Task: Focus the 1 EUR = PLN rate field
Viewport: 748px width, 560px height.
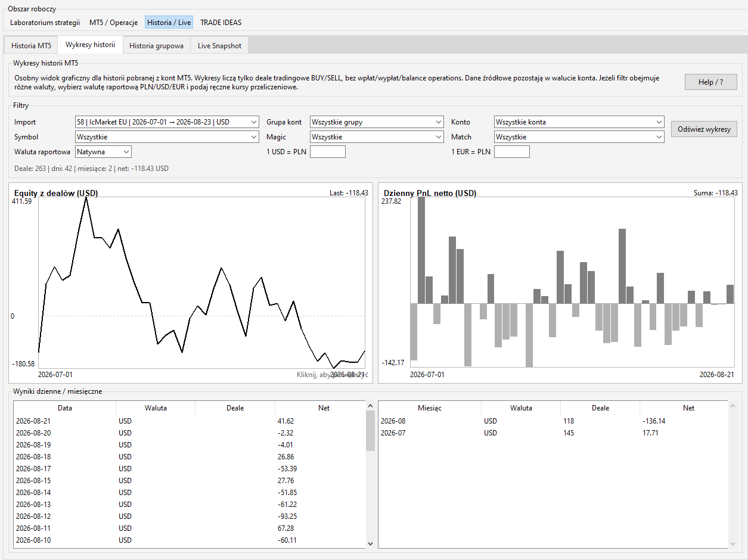Action: tap(512, 152)
